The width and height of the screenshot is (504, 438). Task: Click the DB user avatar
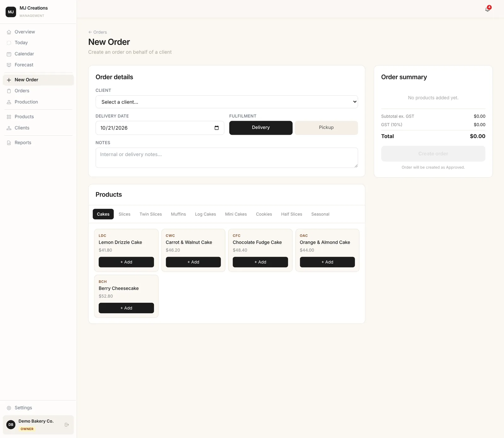11,425
